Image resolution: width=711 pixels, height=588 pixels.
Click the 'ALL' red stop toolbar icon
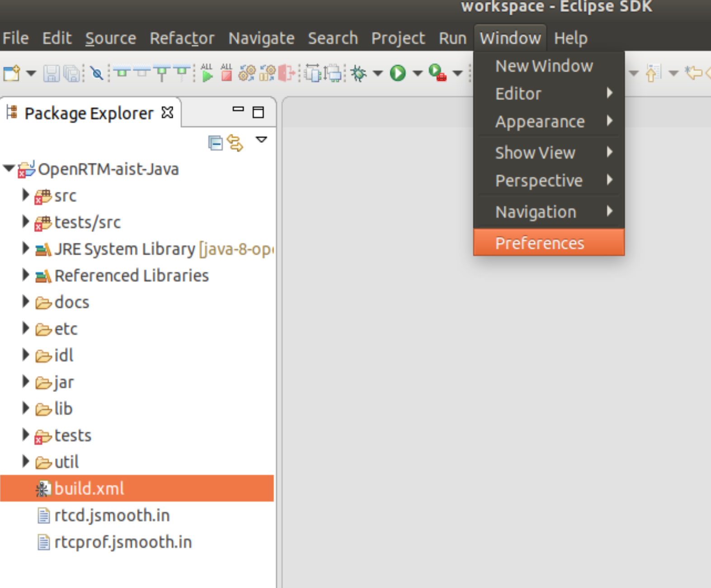coord(226,73)
